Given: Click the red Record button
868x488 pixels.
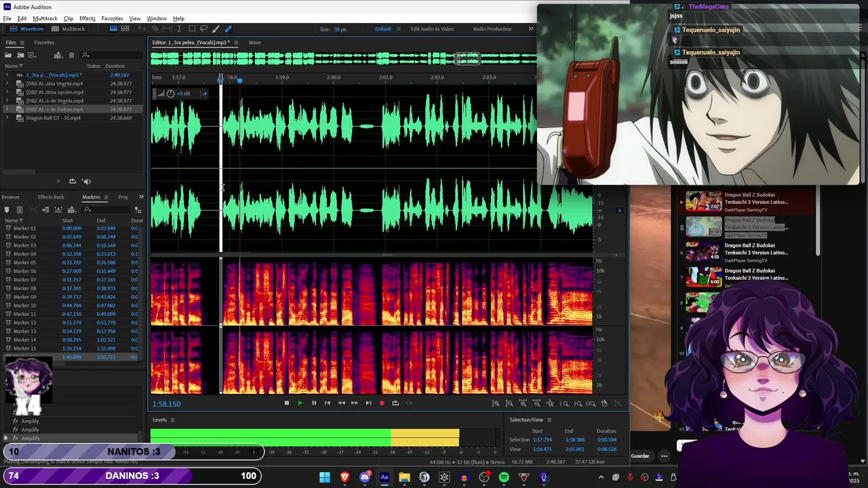Looking at the screenshot, I should (x=382, y=403).
